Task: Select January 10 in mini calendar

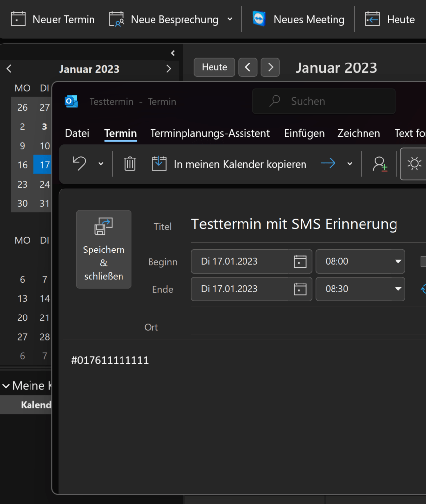Action: click(44, 146)
